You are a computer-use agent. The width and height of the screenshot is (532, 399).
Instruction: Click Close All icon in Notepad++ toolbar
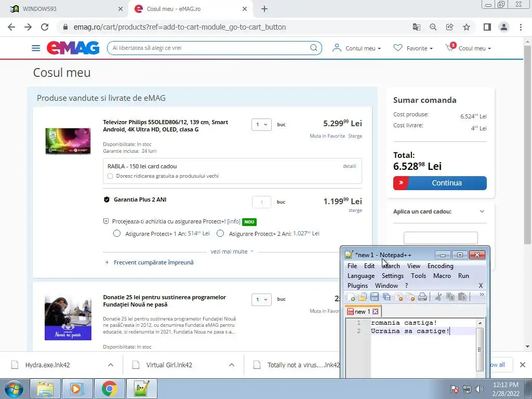[x=410, y=297]
